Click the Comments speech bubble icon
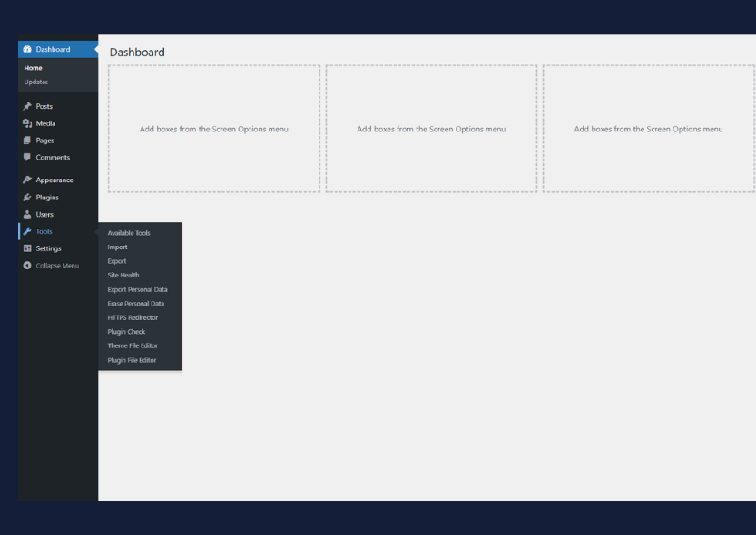This screenshot has height=535, width=756. pyautogui.click(x=27, y=157)
